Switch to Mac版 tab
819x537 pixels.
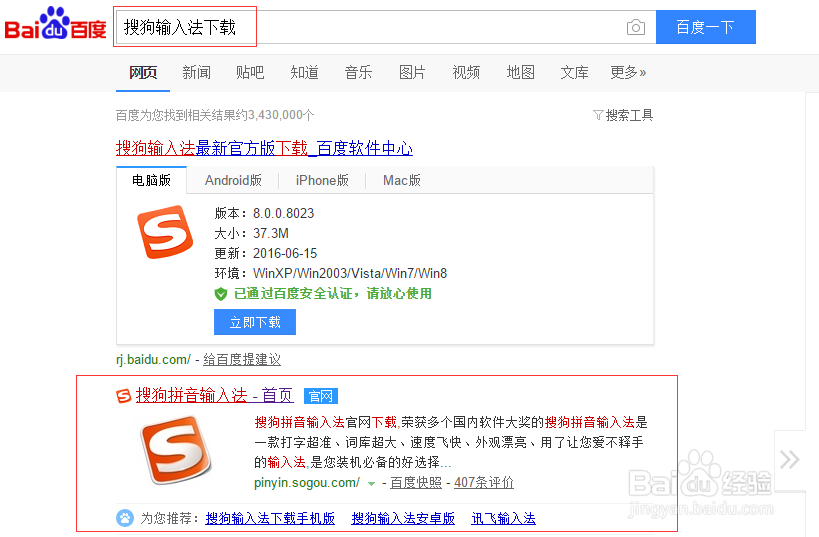point(402,180)
